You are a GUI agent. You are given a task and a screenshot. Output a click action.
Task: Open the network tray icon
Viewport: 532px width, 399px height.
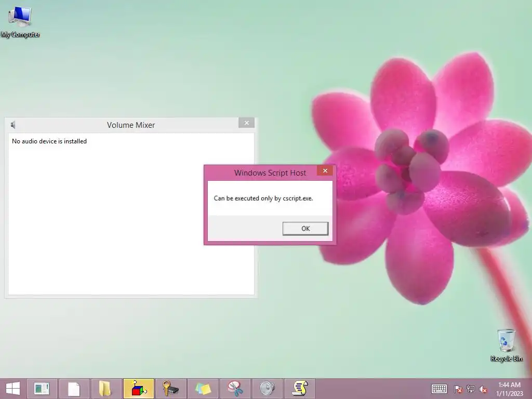pyautogui.click(x=471, y=389)
